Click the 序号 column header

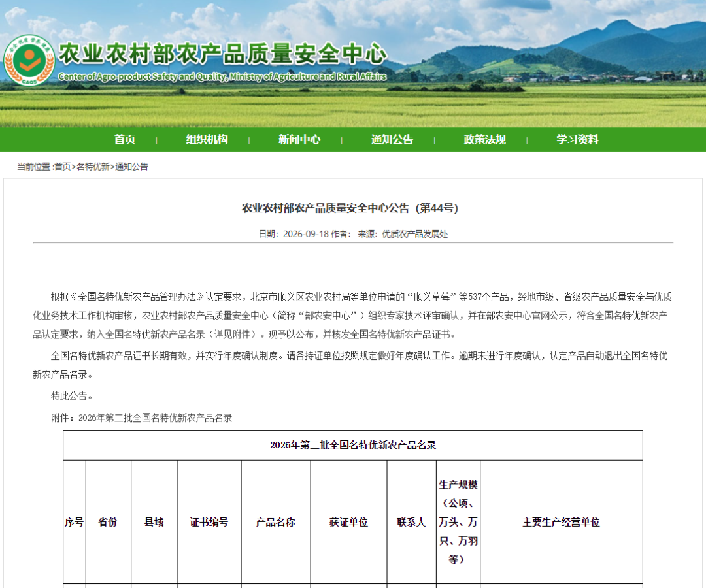coord(75,522)
